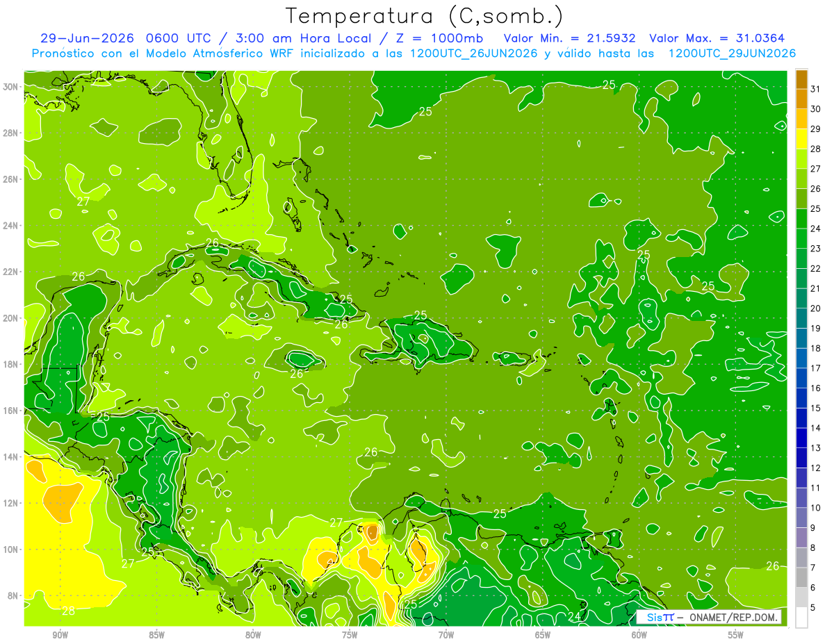Click the 75W longitude axis label

350,635
